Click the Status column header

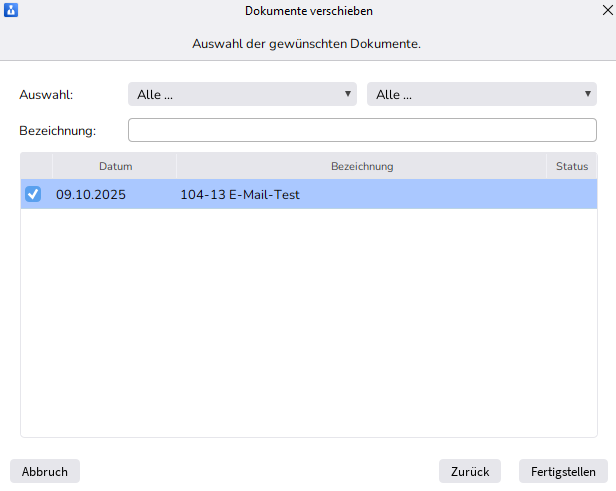pyautogui.click(x=572, y=166)
